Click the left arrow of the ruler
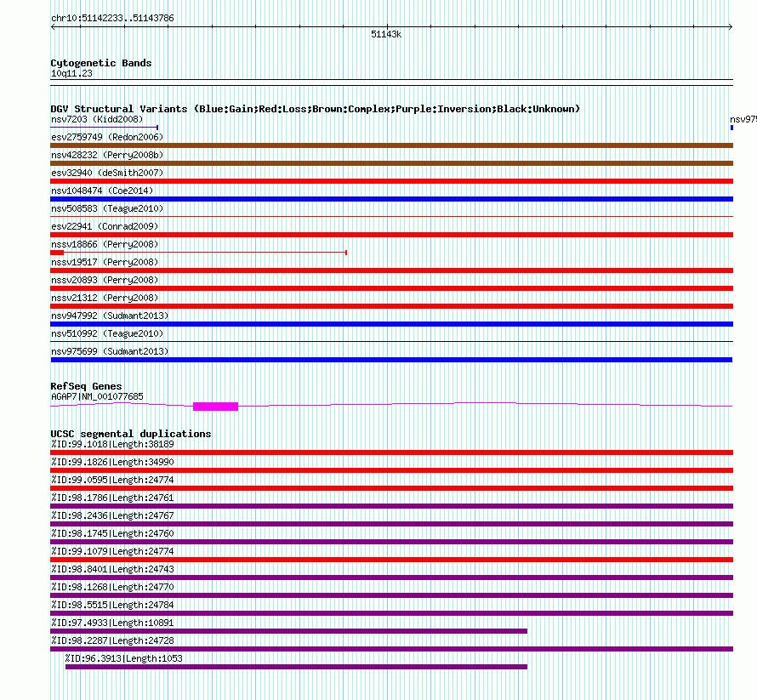This screenshot has width=757, height=700. pos(53,27)
